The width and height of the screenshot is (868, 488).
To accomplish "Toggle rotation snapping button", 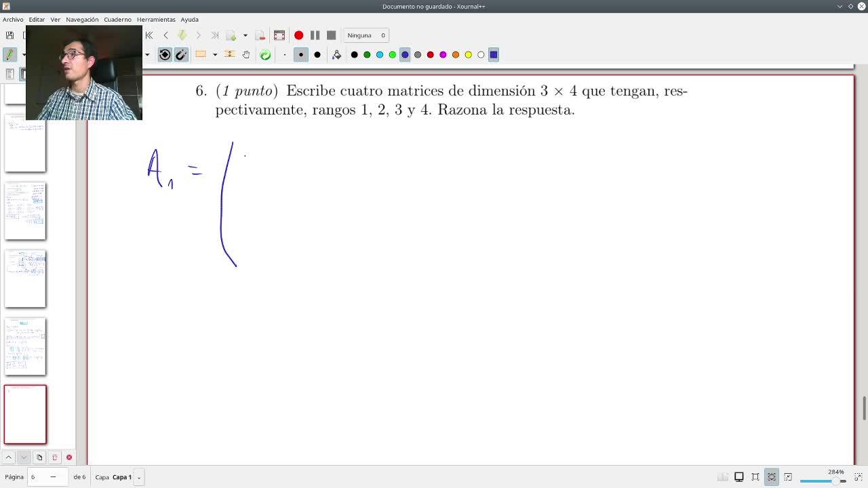I will (165, 55).
